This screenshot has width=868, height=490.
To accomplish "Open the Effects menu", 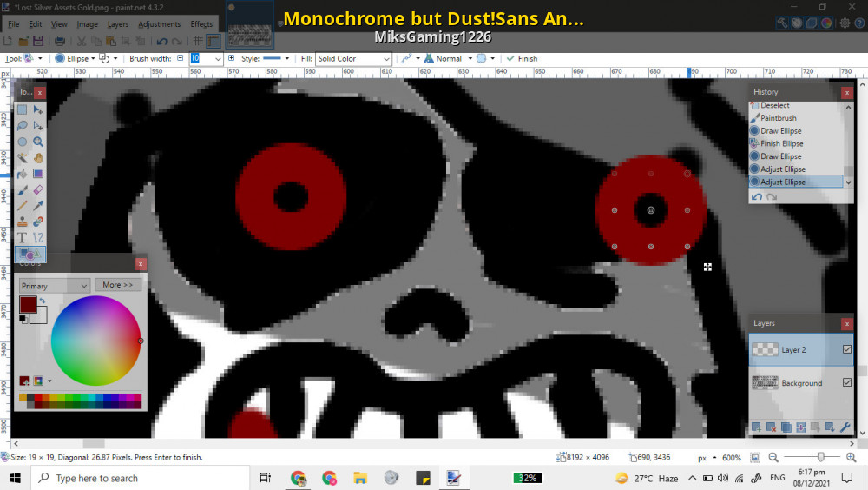I will (201, 24).
